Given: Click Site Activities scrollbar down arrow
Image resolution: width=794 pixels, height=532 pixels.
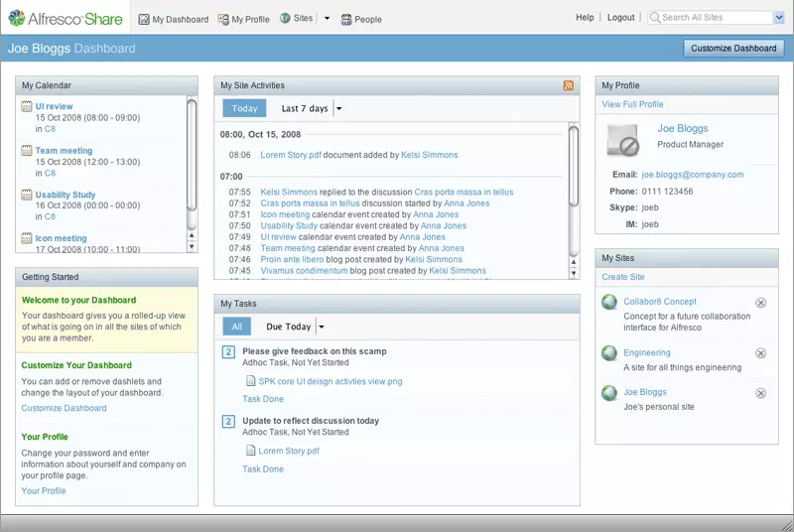Looking at the screenshot, I should click(574, 273).
